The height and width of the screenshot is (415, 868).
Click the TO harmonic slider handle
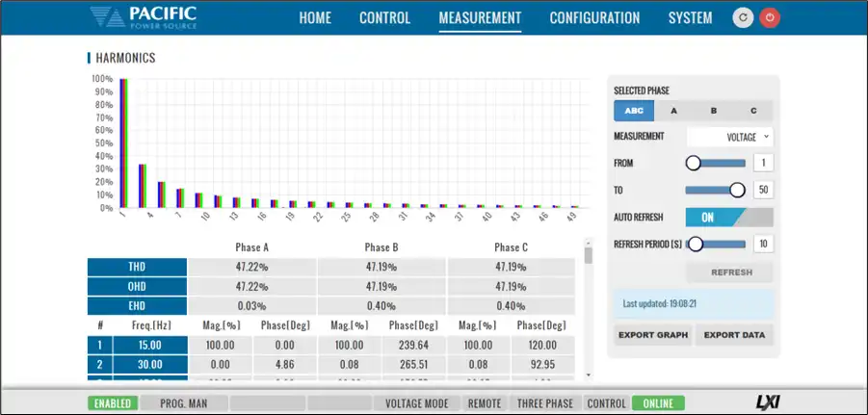pos(738,190)
